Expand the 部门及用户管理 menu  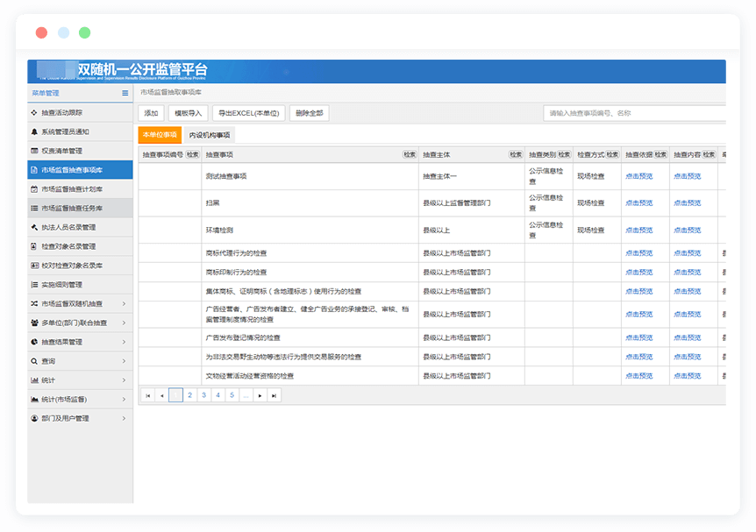(124, 419)
